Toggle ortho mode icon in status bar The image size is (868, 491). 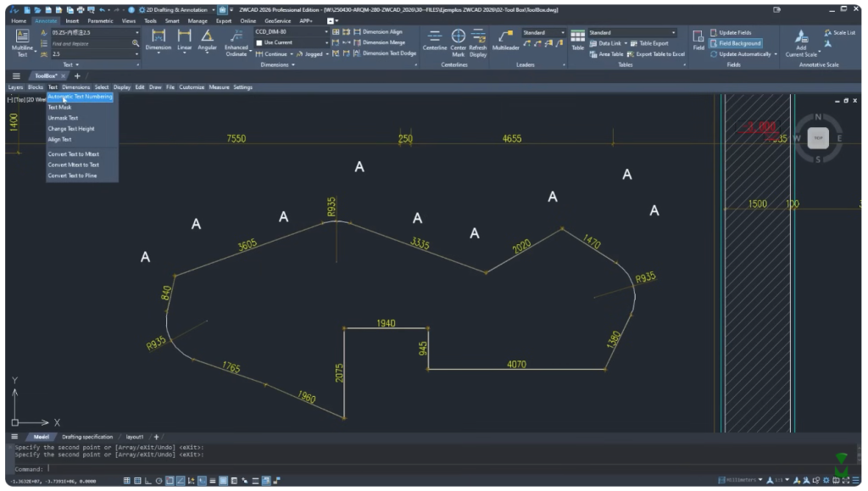pyautogui.click(x=147, y=481)
